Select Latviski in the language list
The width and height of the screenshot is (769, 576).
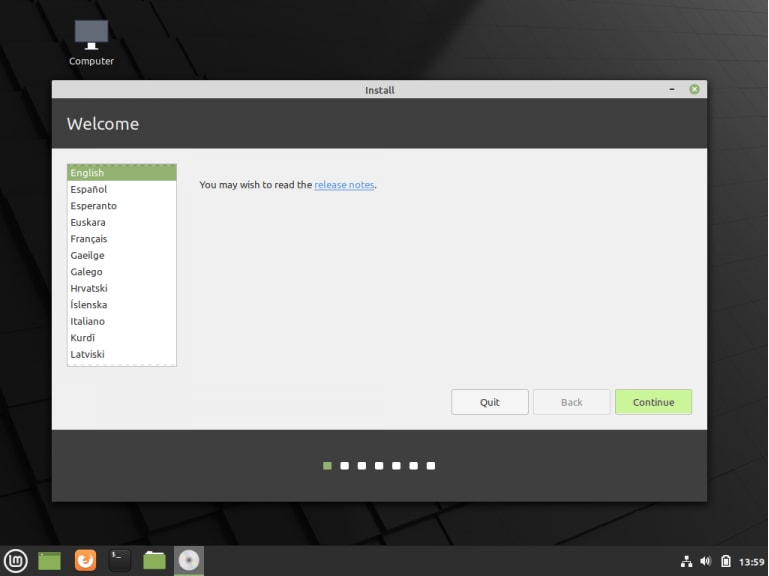122,354
